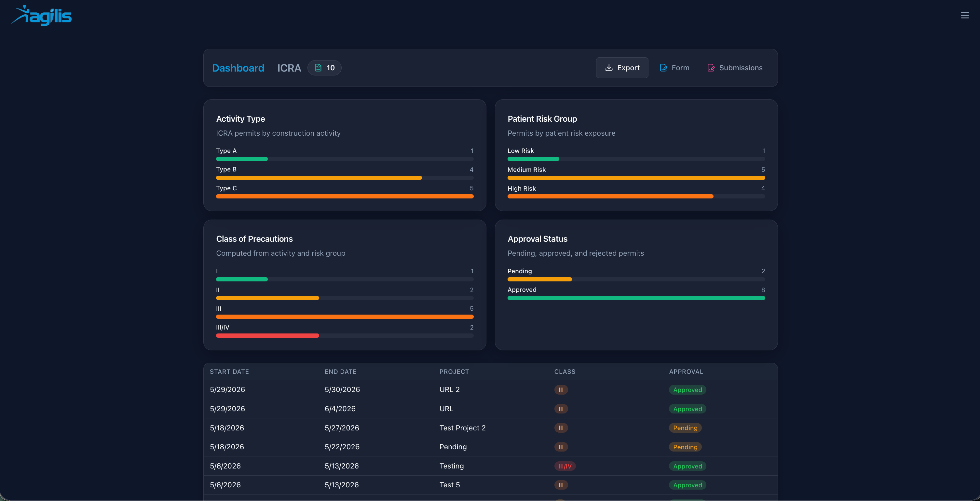This screenshot has height=501, width=980.
Task: Open the Dashboard link
Action: pos(238,68)
